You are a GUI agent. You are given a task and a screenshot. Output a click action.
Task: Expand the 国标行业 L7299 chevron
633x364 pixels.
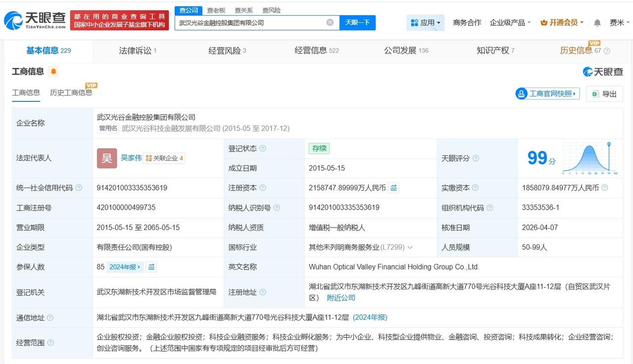(409, 247)
